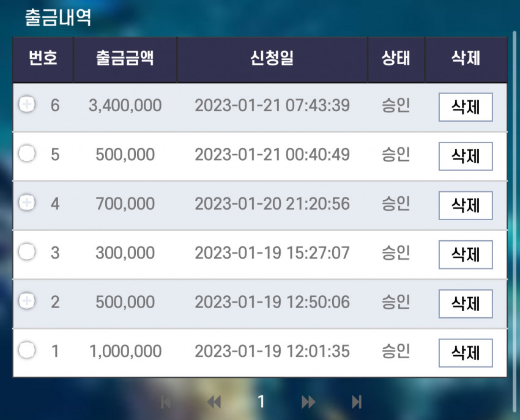
Task: Expand row 2 with the plus circle
Action: (x=27, y=301)
